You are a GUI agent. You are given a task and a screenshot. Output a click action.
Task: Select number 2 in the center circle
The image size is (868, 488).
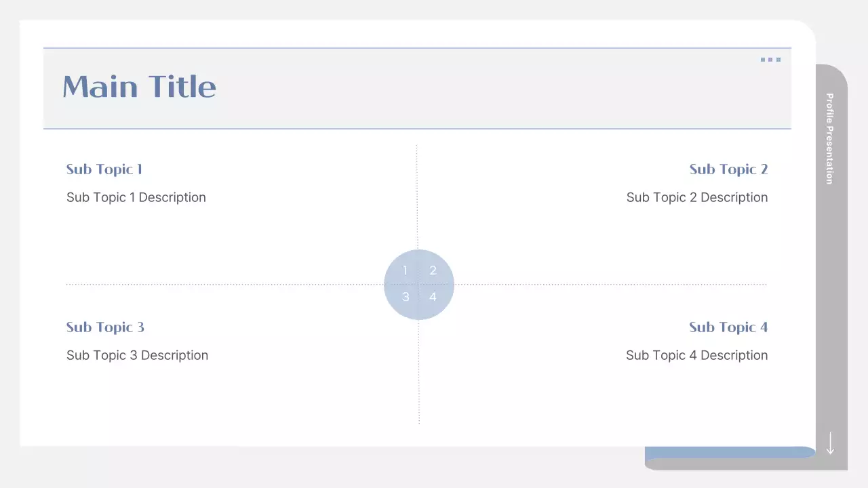[x=433, y=270]
